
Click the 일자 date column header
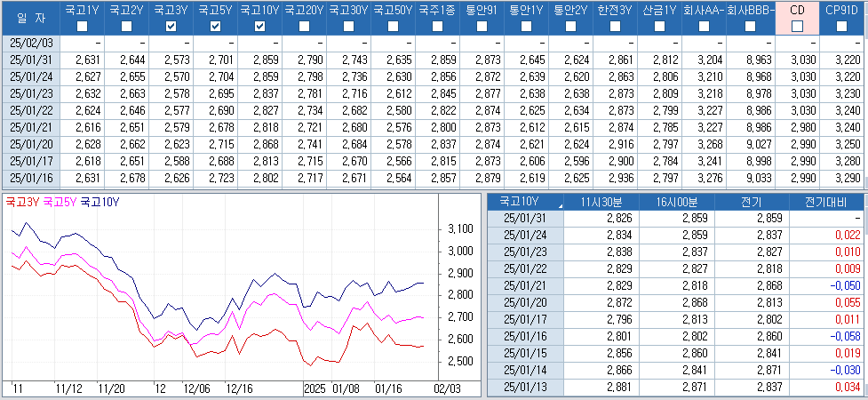click(x=30, y=18)
